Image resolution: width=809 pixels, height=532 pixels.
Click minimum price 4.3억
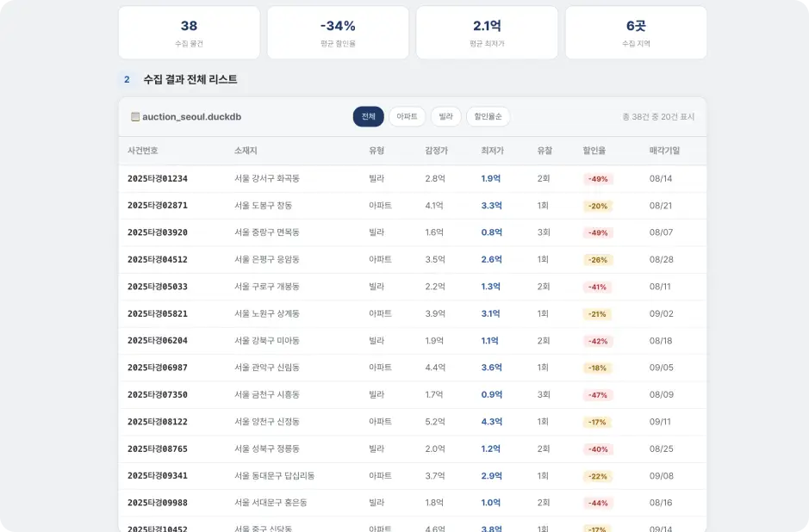tap(492, 422)
